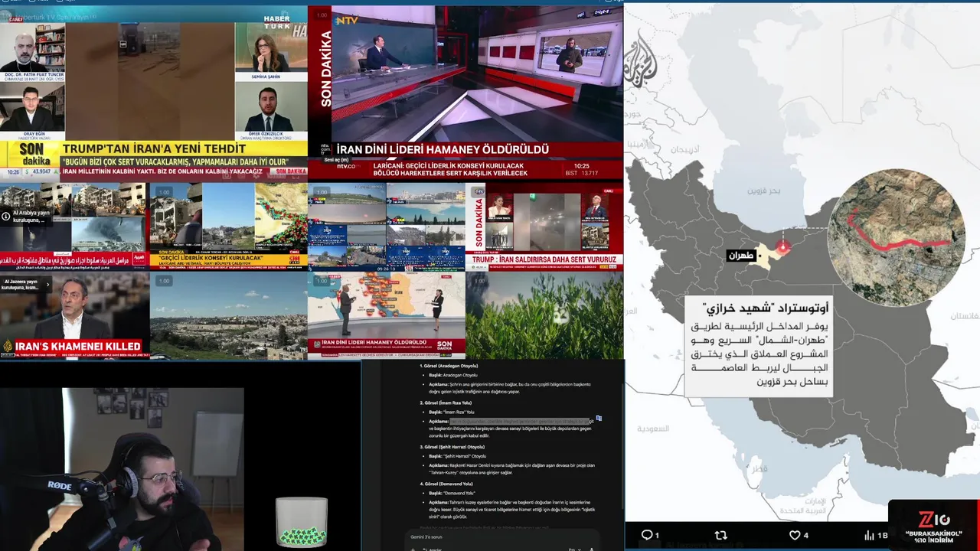Click the 1.00 speed badge on NTV stream
The width and height of the screenshot is (980, 551).
tap(322, 15)
